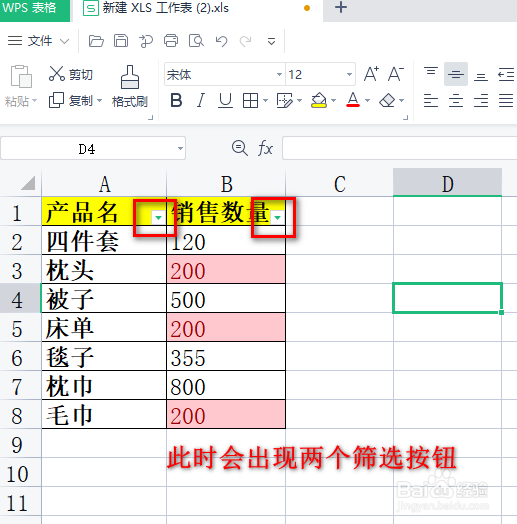Toggle vertical middle alignment

coord(456,74)
